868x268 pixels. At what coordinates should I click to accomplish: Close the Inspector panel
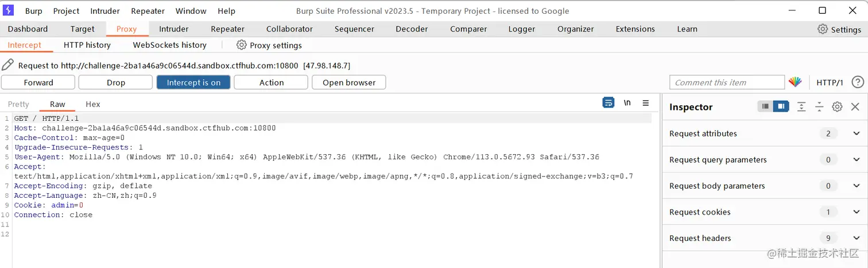tap(855, 106)
